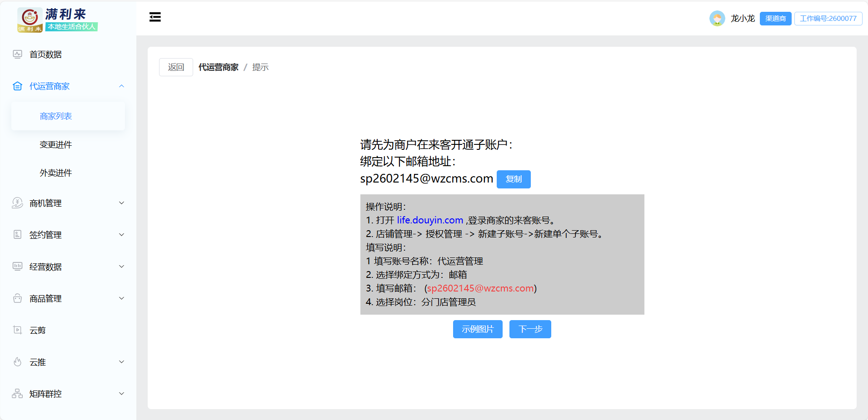Click the 代运营商家 breadcrumb
868x420 pixels.
click(x=219, y=67)
